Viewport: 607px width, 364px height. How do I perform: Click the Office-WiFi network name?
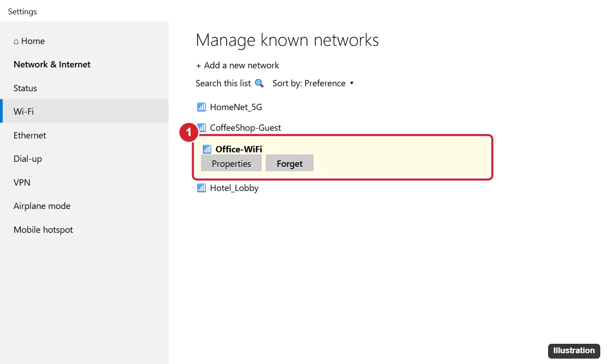[x=239, y=149]
